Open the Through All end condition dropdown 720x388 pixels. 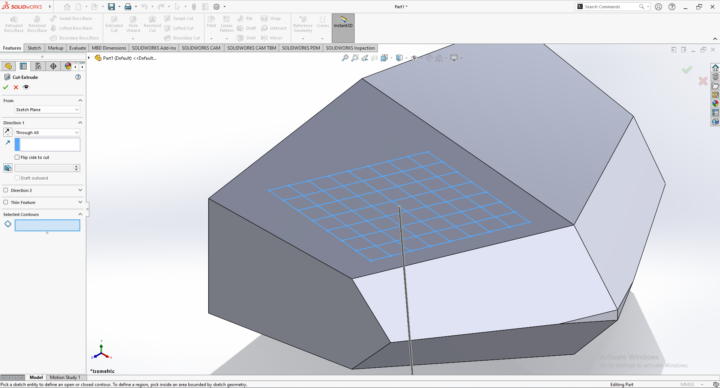[x=47, y=132]
